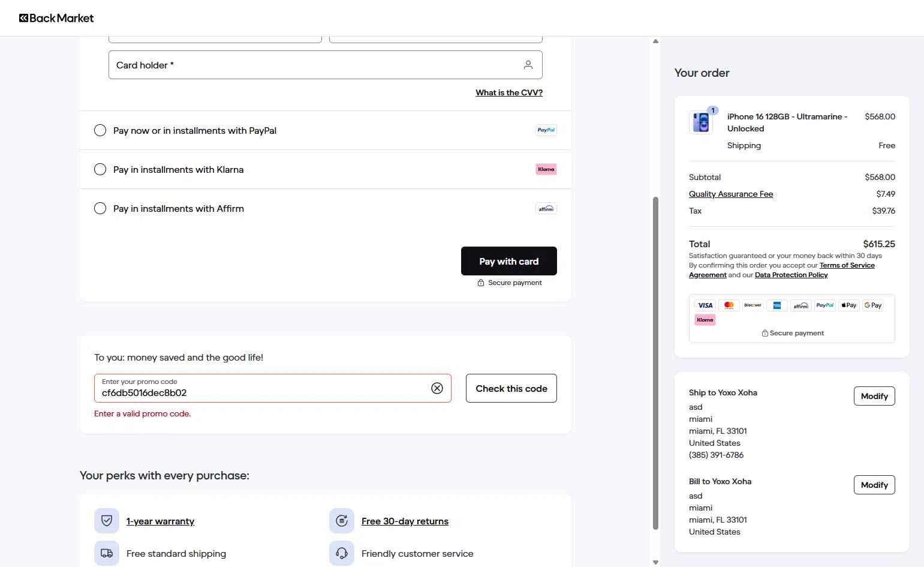Click the Discover badge in order summary
Viewport: 924px width, 567px height.
(x=753, y=305)
